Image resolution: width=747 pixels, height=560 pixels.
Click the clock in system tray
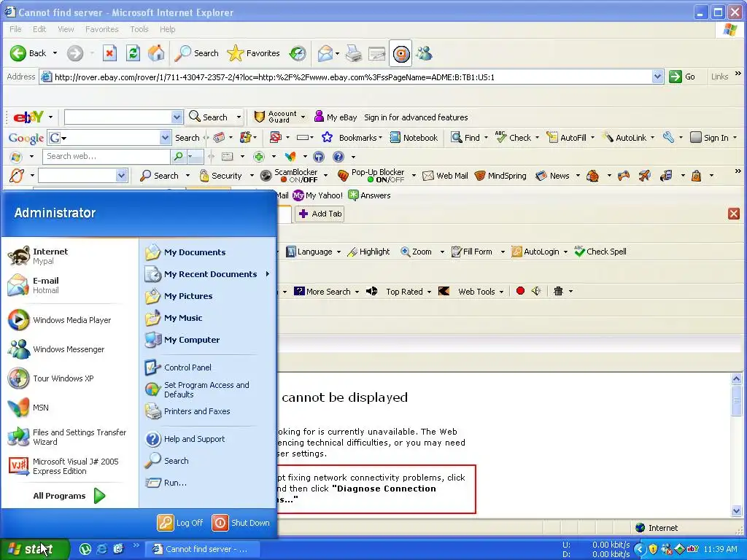pos(720,549)
